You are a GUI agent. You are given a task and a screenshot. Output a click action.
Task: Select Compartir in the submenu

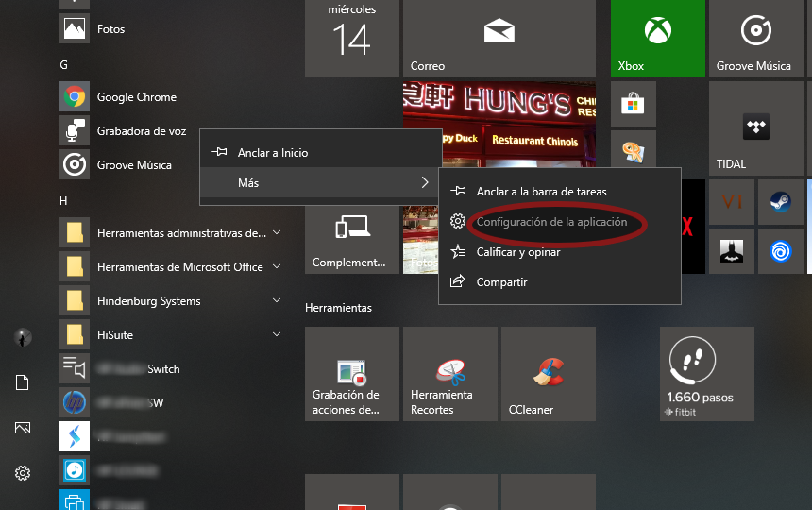click(x=559, y=282)
